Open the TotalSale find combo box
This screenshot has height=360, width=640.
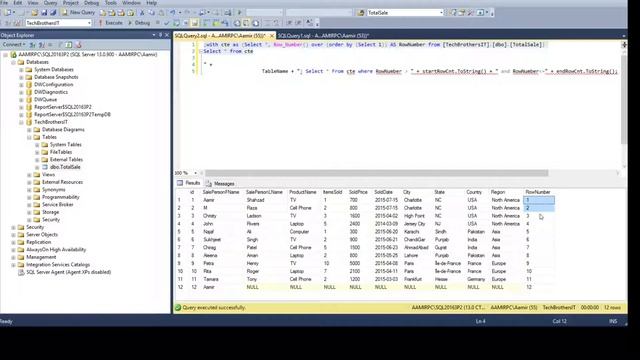(x=441, y=13)
